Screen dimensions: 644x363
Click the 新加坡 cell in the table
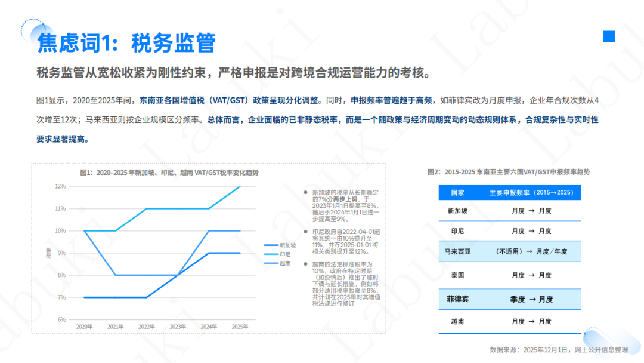(457, 211)
